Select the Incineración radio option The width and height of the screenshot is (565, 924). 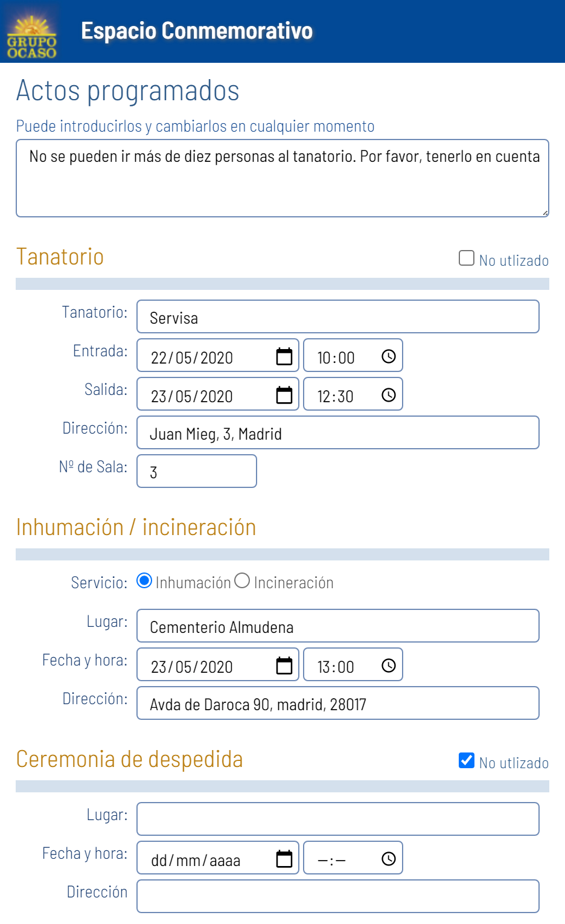[242, 581]
